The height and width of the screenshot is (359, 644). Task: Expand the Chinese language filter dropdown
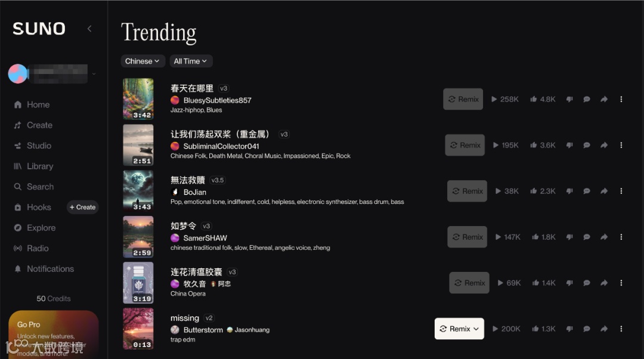(143, 61)
